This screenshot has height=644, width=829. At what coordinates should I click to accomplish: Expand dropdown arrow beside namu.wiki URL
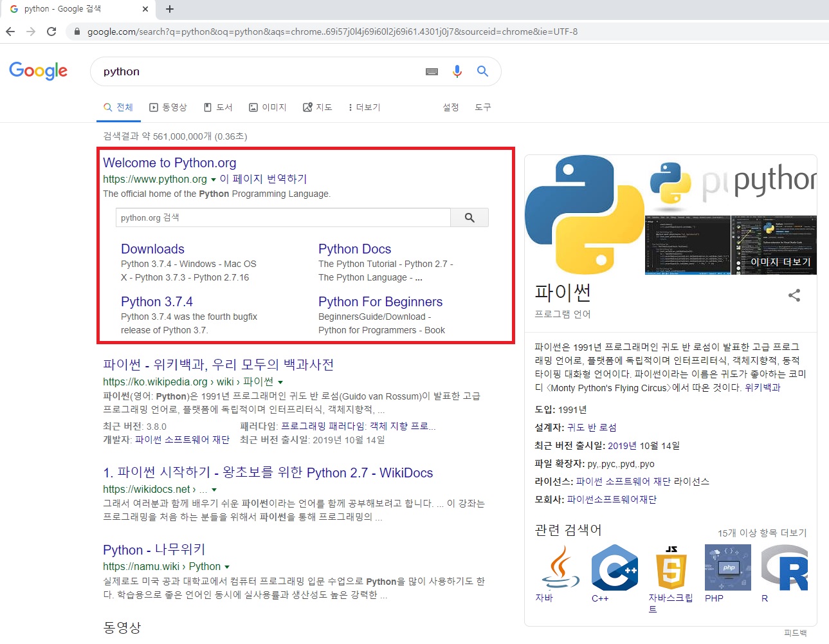point(227,567)
